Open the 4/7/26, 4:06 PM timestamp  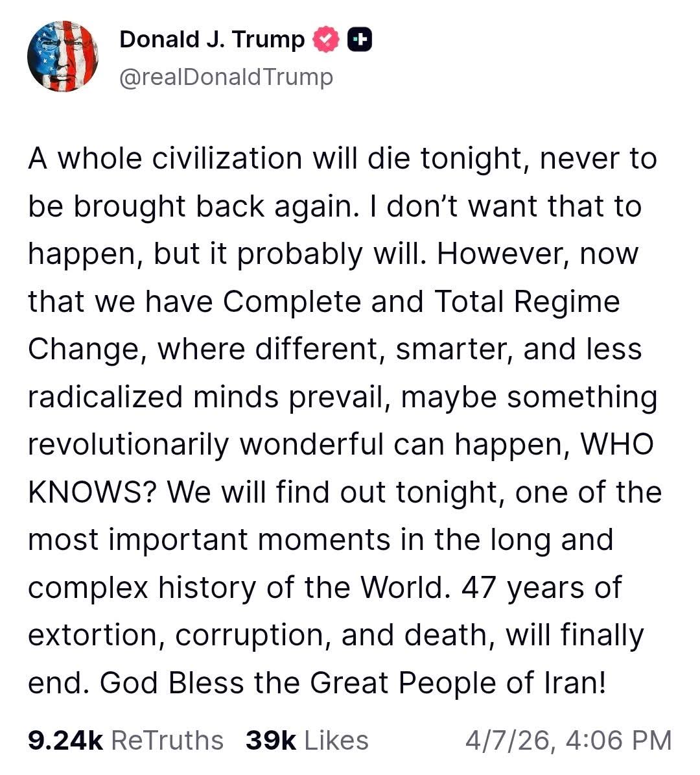[568, 740]
